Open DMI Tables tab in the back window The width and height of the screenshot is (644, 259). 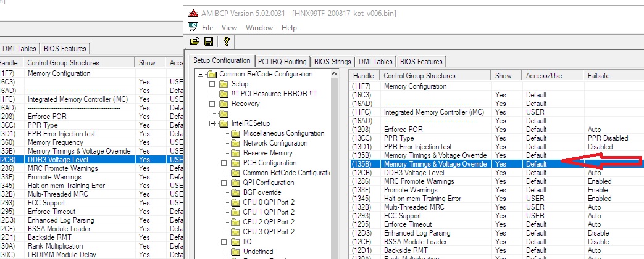(x=19, y=49)
